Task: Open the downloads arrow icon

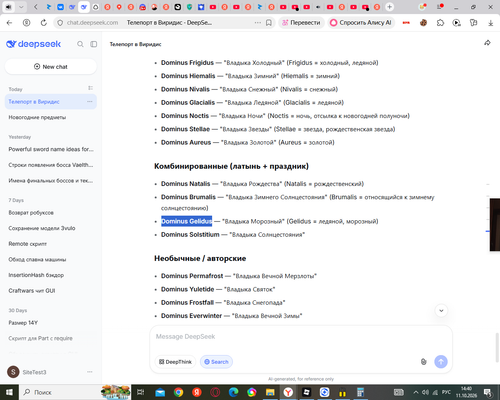Action: coord(490,23)
